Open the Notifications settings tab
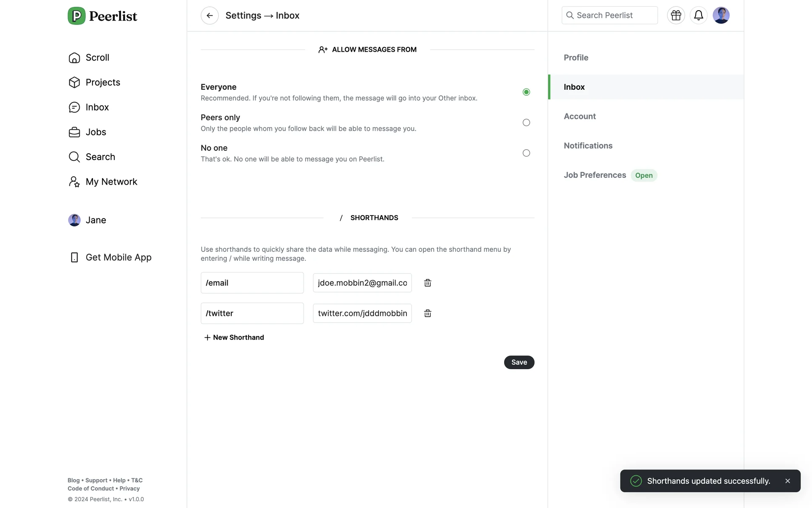Screen dimensions: 812x508 tap(588, 146)
